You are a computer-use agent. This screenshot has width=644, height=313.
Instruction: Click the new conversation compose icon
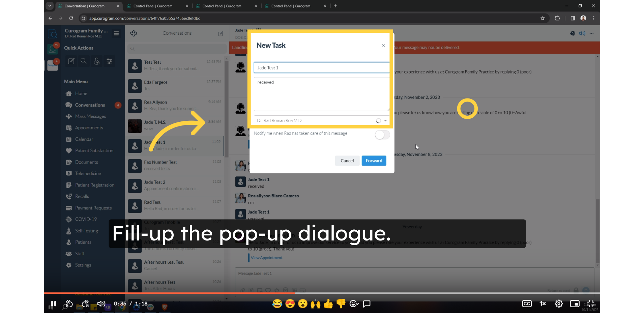coord(221,33)
